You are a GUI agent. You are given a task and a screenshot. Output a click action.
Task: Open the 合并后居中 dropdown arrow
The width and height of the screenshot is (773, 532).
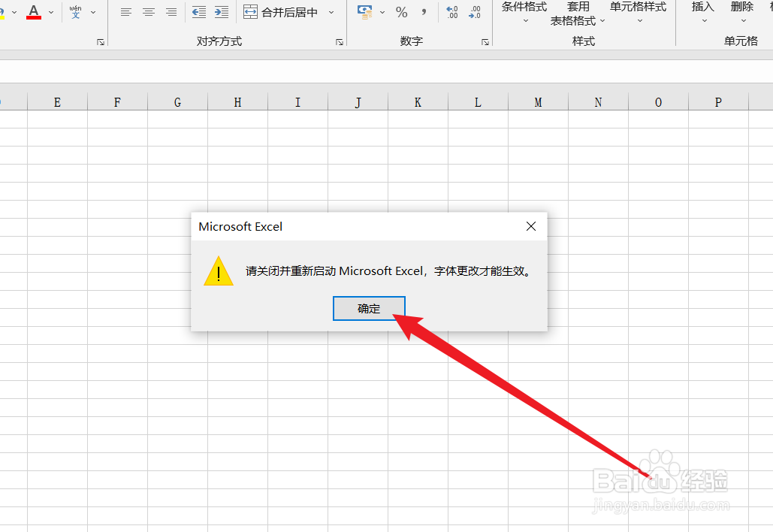(331, 12)
